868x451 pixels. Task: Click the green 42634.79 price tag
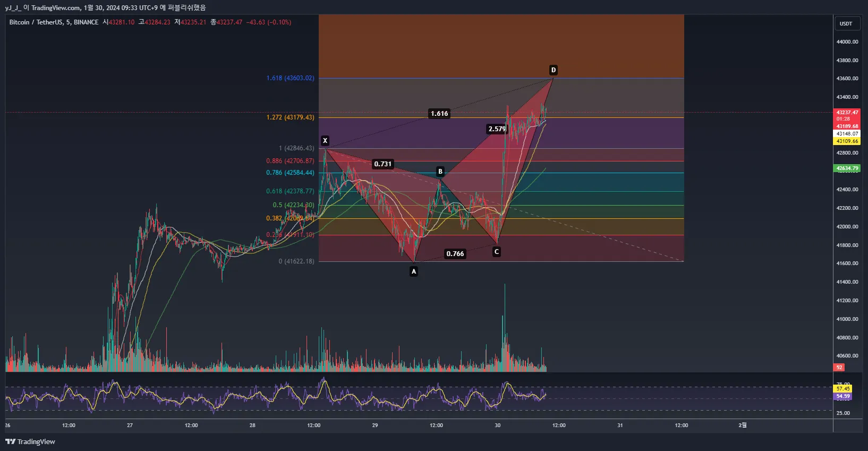click(847, 168)
